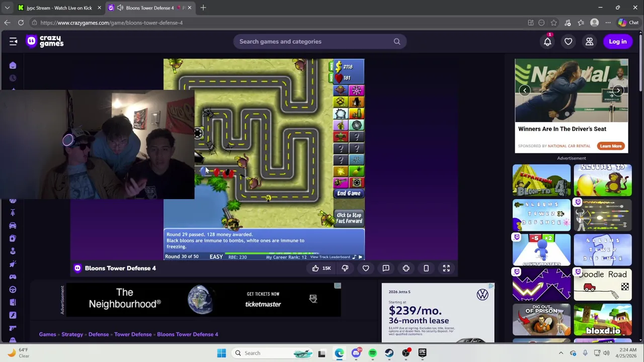Click Tower Defense breadcrumb link
The height and width of the screenshot is (362, 644).
coord(133,334)
